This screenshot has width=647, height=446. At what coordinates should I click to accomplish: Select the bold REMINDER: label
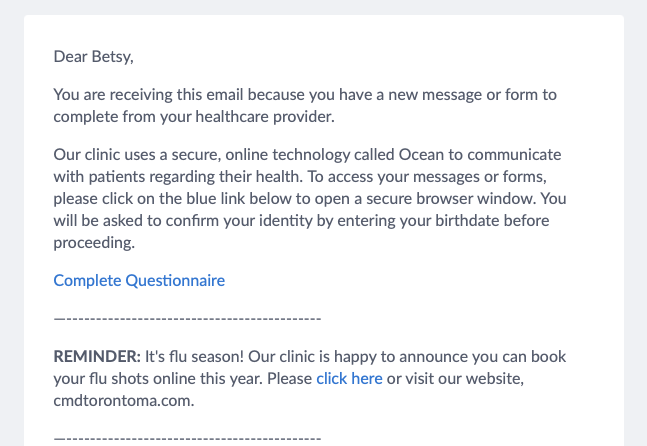[x=97, y=356]
